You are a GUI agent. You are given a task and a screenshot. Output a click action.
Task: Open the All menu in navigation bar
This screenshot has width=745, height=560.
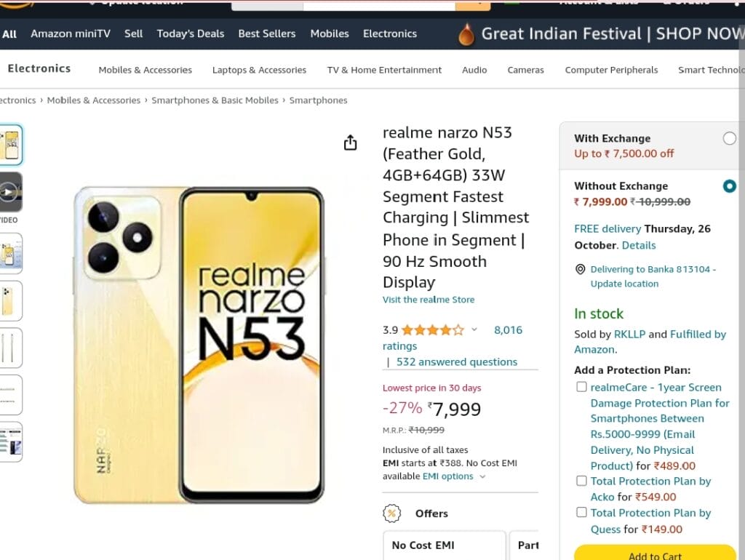click(x=9, y=33)
